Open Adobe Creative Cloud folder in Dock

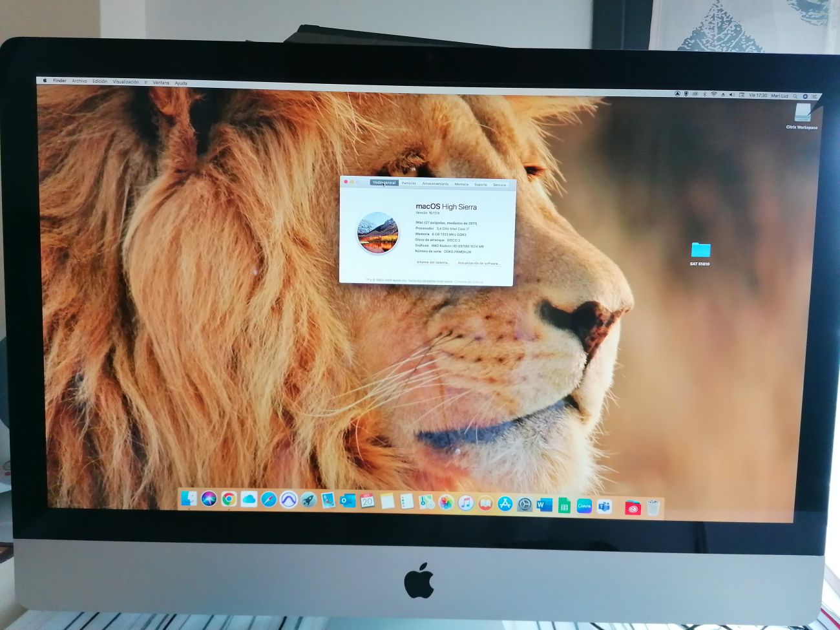tap(633, 508)
